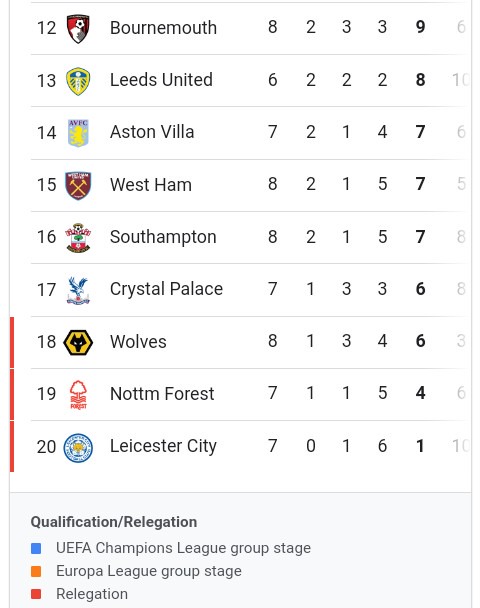Image resolution: width=480 pixels, height=608 pixels.
Task: Click the orange Europa League legend swatch
Action: pos(36,571)
